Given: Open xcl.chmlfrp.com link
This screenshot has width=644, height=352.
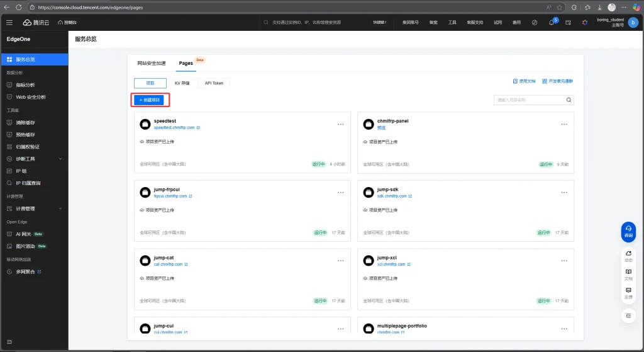Looking at the screenshot, I should [x=394, y=264].
